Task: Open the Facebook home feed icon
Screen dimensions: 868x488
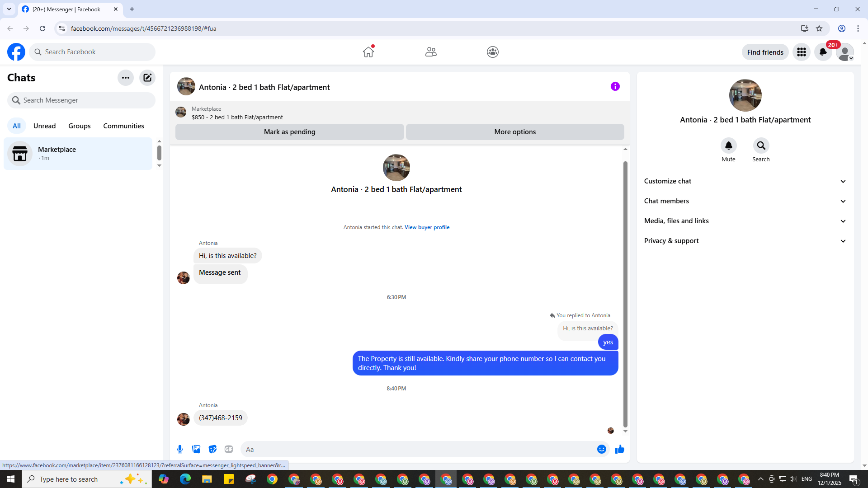Action: click(x=368, y=52)
